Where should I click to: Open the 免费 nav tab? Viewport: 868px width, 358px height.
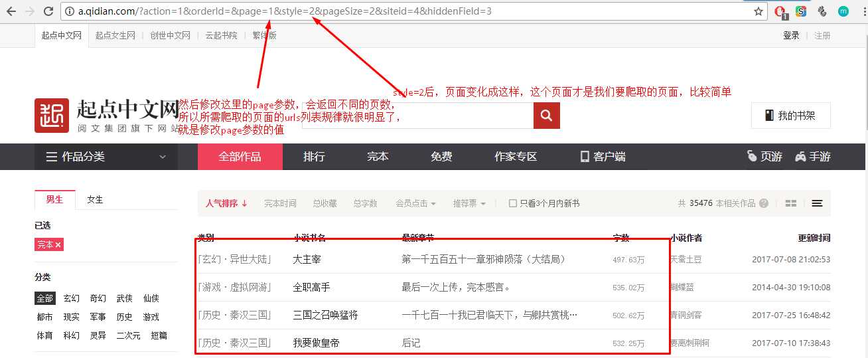coord(441,157)
